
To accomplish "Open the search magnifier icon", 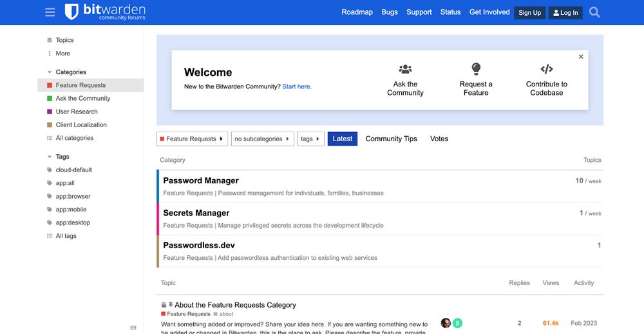I will pyautogui.click(x=594, y=12).
